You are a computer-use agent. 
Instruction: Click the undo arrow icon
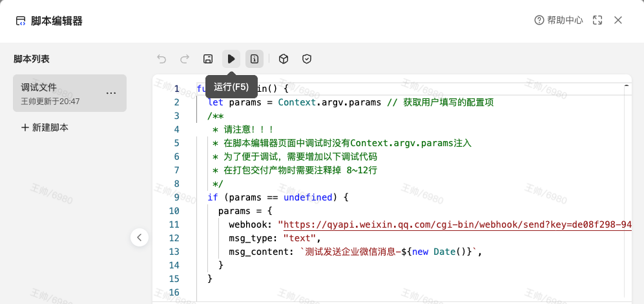161,59
